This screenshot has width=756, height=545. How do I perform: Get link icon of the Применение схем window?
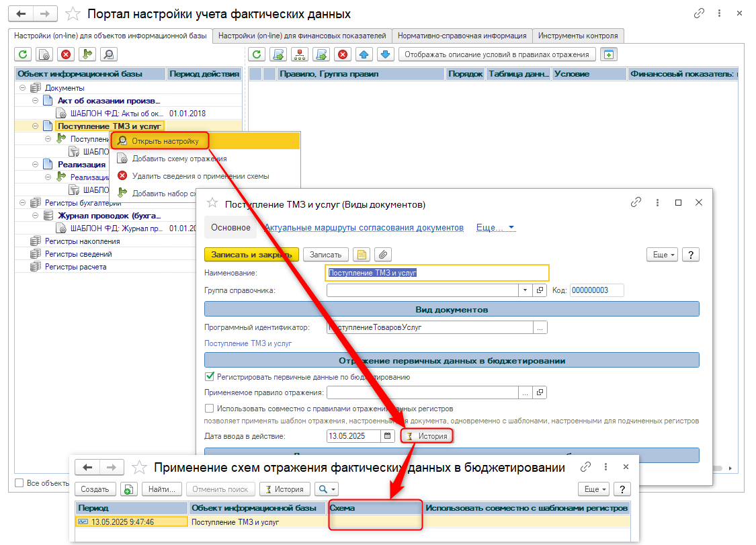(585, 467)
